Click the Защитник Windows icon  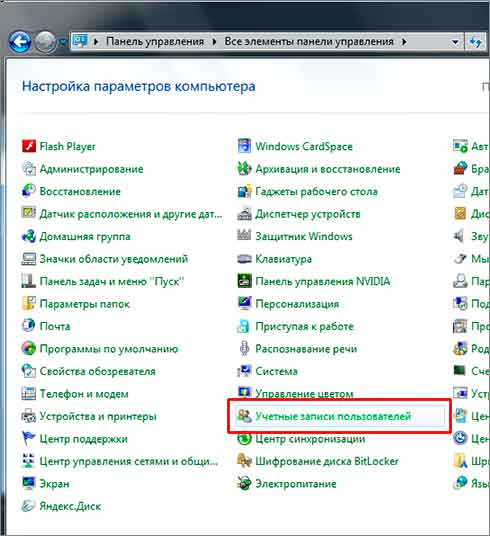244,236
